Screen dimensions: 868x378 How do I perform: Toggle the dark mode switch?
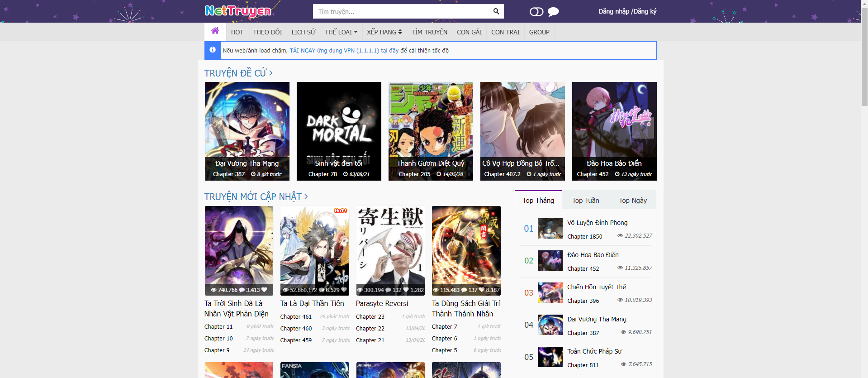(x=536, y=12)
